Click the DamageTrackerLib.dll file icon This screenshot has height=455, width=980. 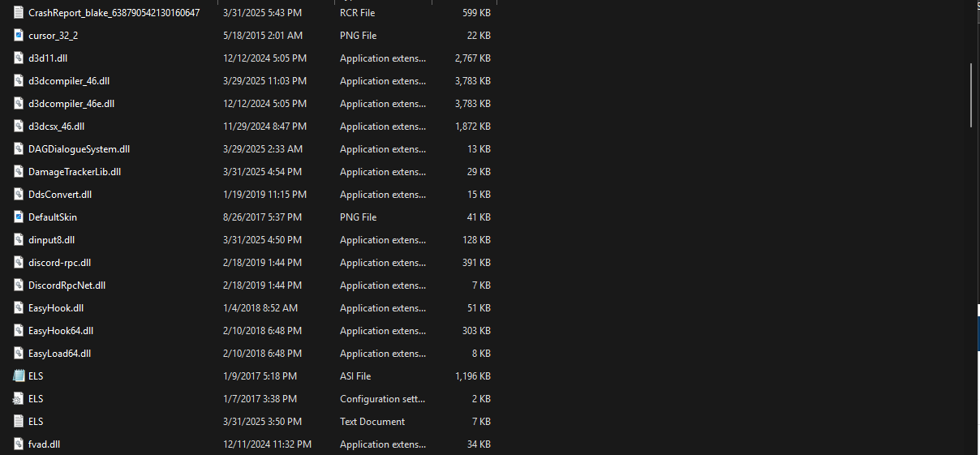(19, 172)
